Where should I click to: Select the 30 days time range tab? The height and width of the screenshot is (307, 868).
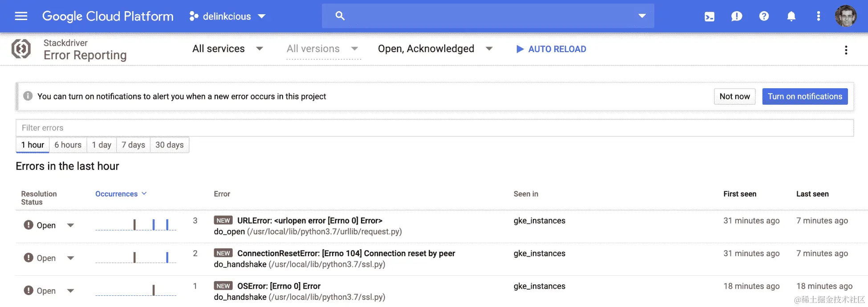click(169, 145)
